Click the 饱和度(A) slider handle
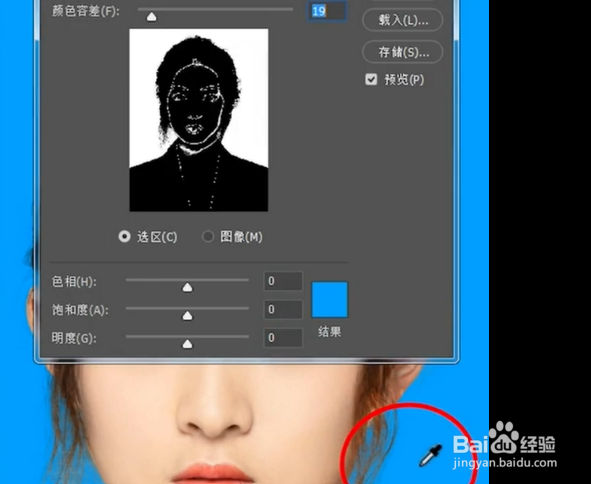The image size is (591, 484). click(187, 316)
